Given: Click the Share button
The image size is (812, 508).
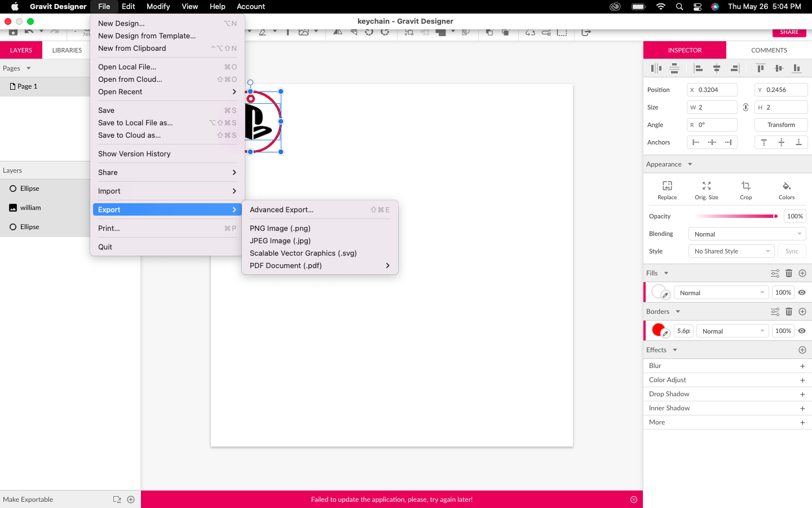Looking at the screenshot, I should click(789, 32).
